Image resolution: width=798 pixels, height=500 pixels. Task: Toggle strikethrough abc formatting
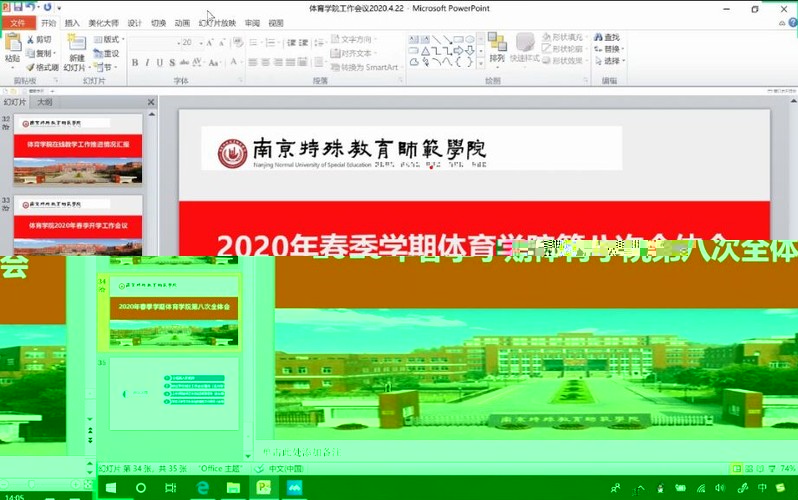184,62
